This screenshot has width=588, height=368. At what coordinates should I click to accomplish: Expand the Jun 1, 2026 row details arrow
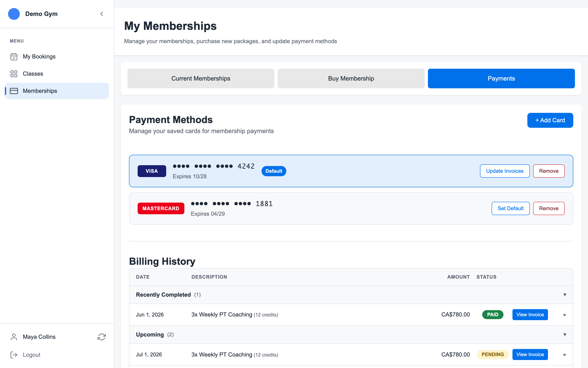tap(565, 315)
